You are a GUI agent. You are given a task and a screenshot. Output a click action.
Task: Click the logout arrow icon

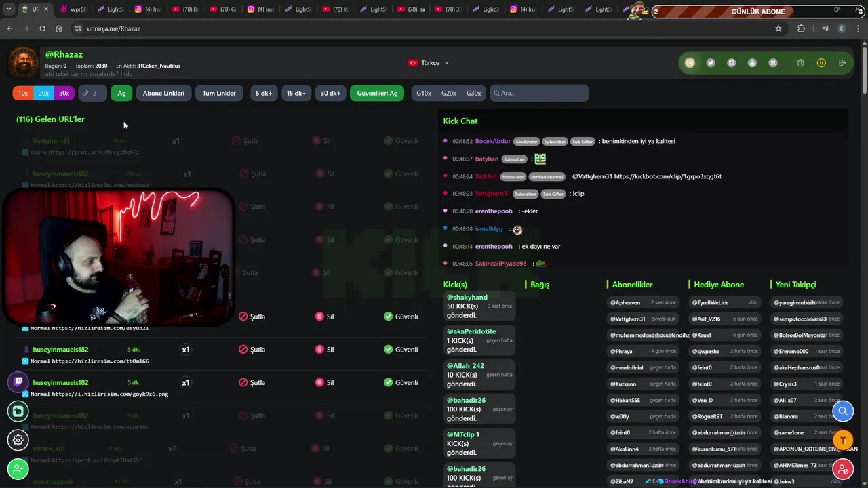click(x=842, y=63)
